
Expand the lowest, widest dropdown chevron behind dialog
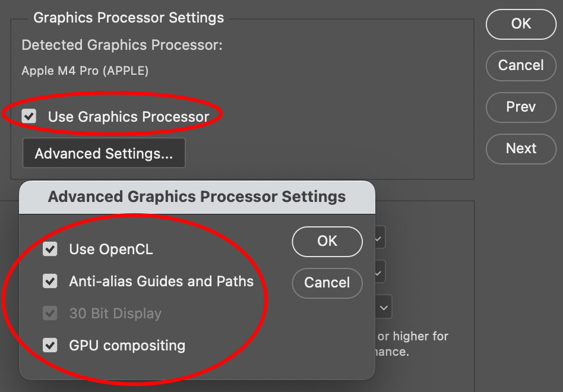pyautogui.click(x=384, y=308)
